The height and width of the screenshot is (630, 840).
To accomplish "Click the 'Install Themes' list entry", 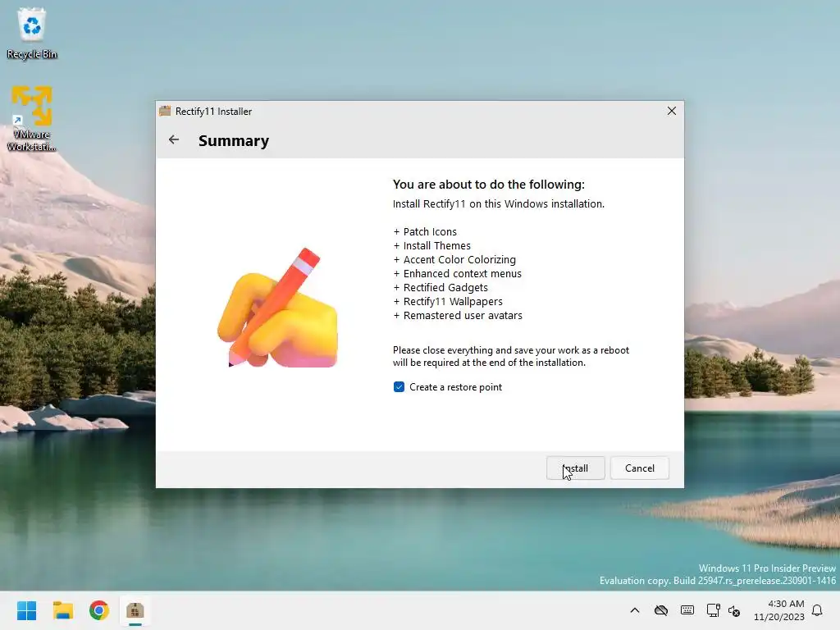I will (432, 245).
